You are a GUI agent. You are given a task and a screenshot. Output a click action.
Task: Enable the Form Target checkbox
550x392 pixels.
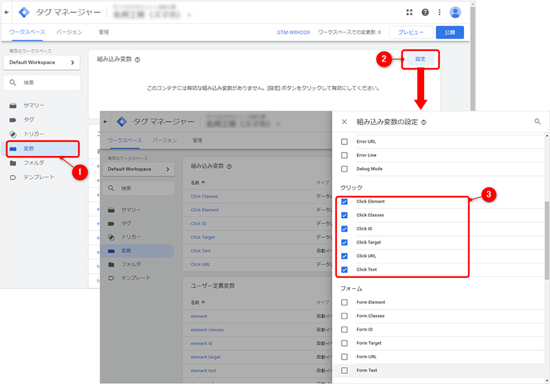pyautogui.click(x=344, y=343)
